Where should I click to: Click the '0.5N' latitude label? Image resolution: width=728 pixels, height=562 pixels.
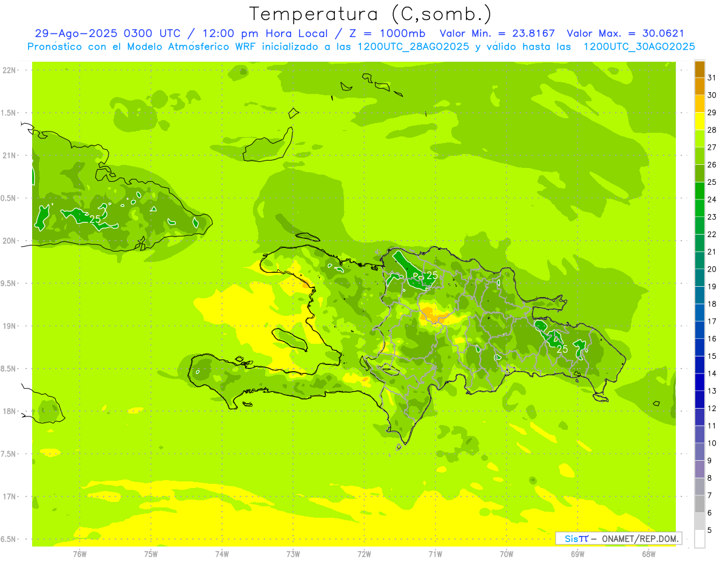coord(8,198)
